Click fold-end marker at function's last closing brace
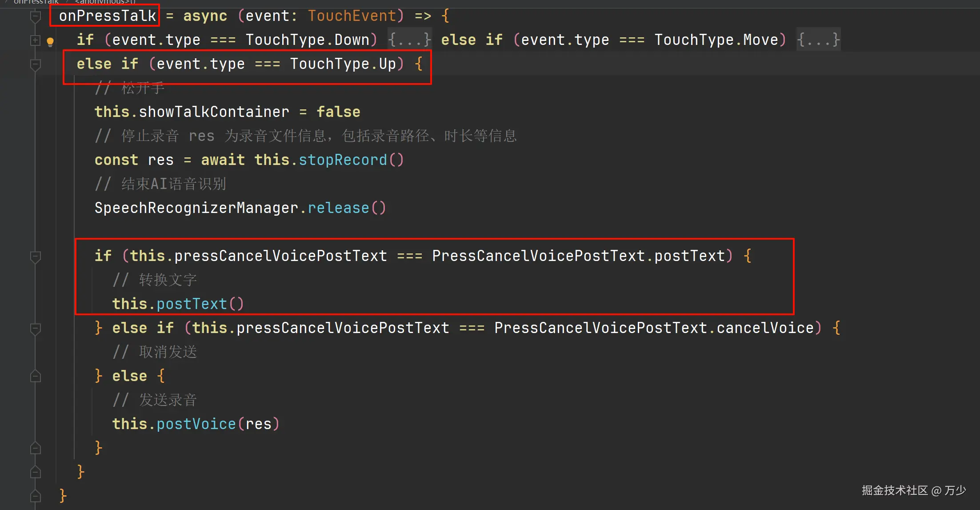Image resolution: width=980 pixels, height=510 pixels. [36, 496]
